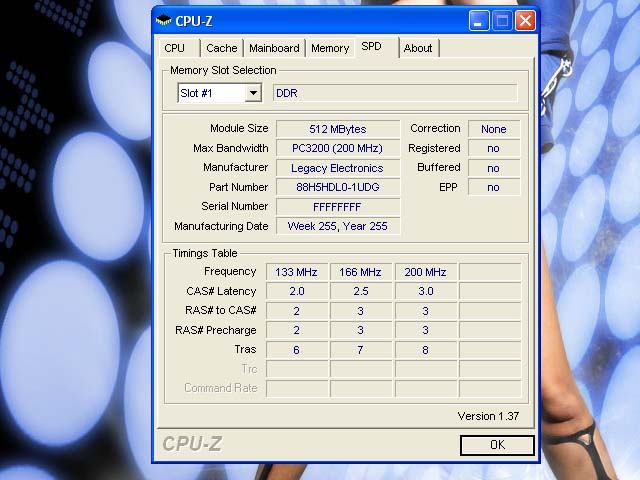
Task: Click the Module Size label
Action: (x=239, y=128)
